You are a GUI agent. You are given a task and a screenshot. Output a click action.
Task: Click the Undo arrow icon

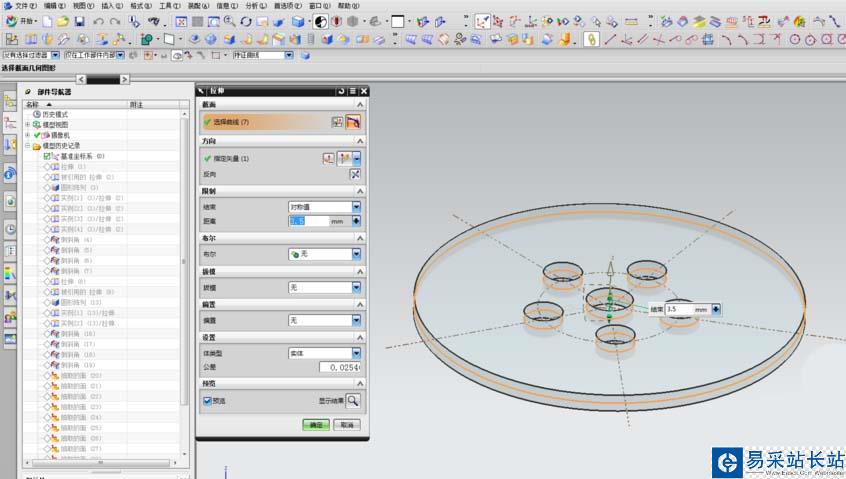[98, 21]
